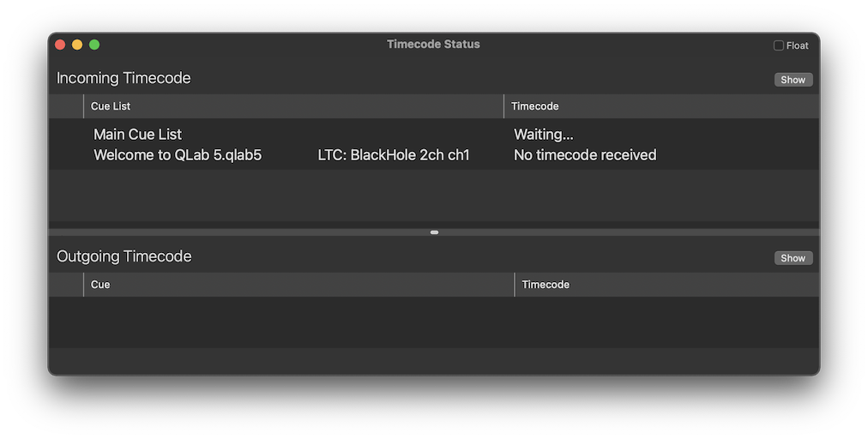Click the No timecode received message

pyautogui.click(x=585, y=155)
